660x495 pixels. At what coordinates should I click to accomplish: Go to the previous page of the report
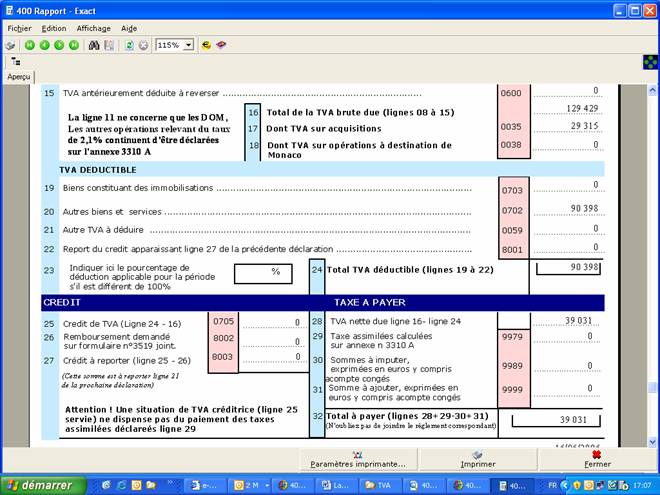pos(44,45)
